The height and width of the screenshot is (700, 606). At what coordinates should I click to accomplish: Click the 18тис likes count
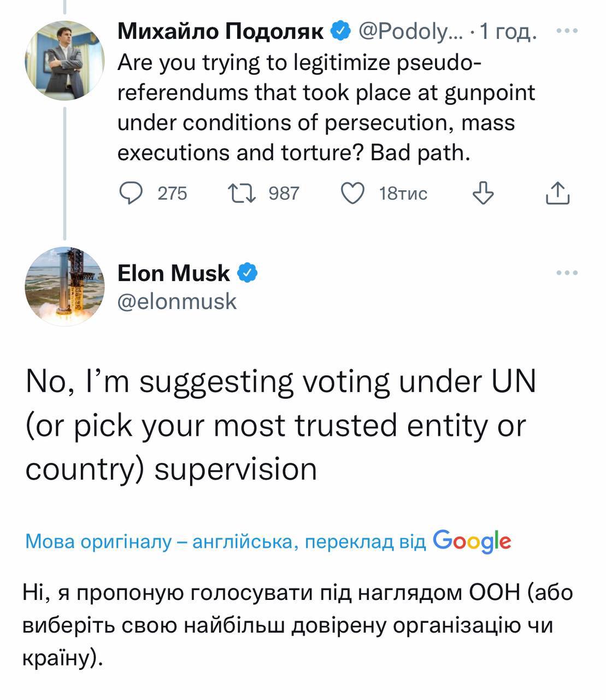coord(403,193)
